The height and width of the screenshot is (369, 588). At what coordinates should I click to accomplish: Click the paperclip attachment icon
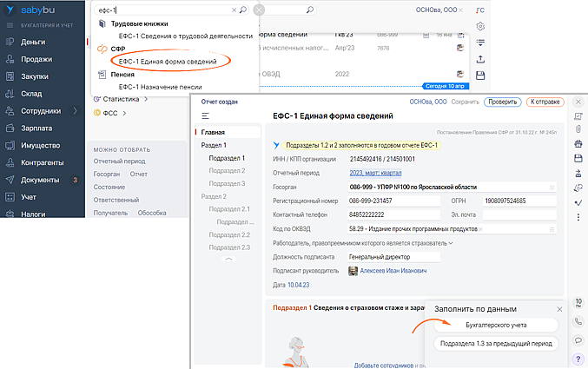[x=578, y=129]
